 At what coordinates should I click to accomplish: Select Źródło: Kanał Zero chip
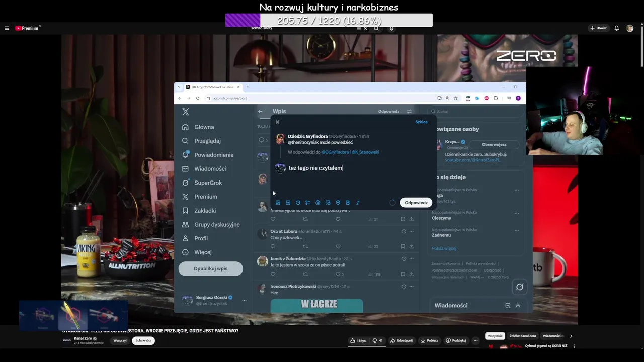(523, 336)
